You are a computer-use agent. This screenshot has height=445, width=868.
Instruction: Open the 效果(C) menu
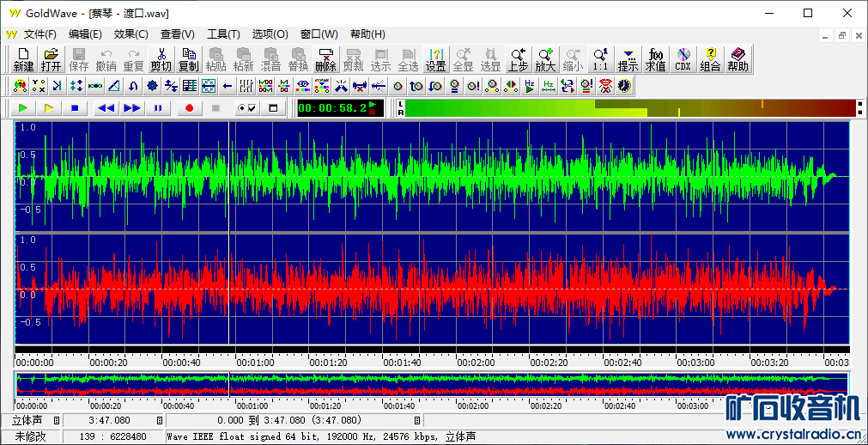pos(131,34)
